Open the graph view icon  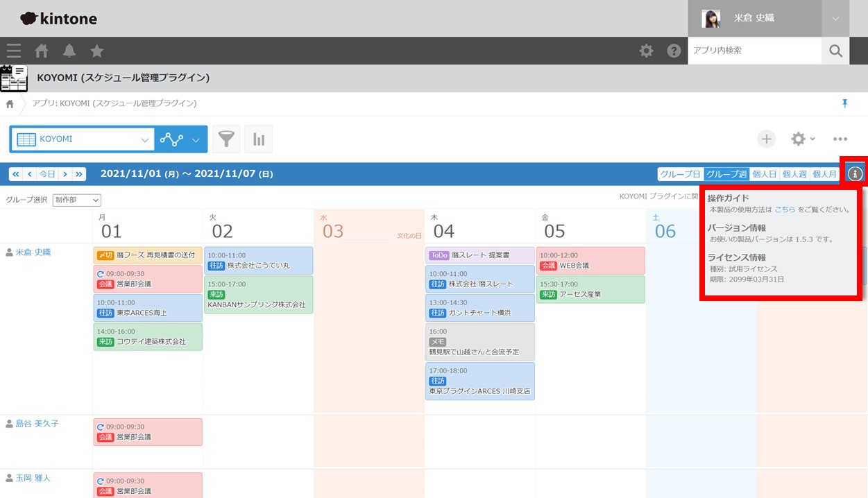(x=171, y=139)
